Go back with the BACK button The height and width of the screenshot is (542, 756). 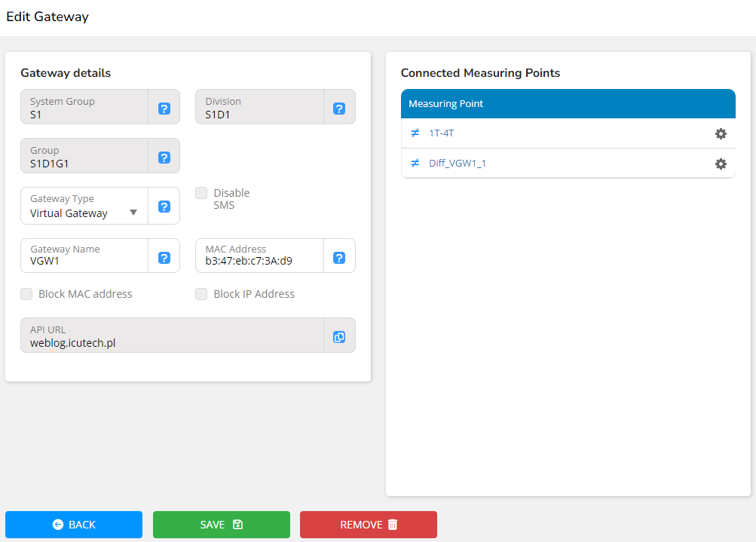click(74, 525)
